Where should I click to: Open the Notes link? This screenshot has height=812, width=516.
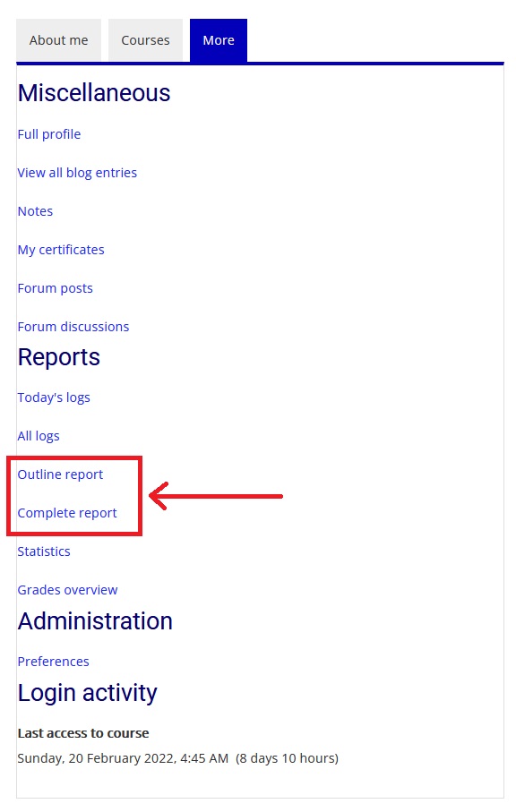tap(35, 211)
